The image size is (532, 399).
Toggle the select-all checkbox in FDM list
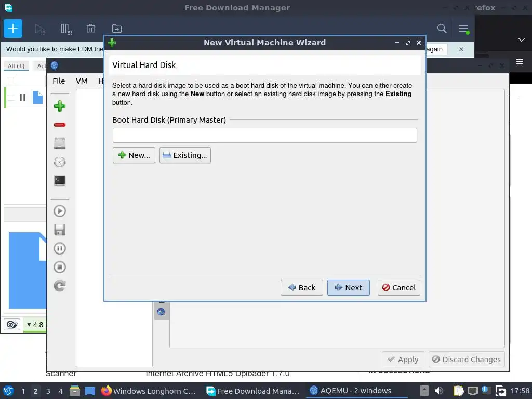tap(11, 81)
